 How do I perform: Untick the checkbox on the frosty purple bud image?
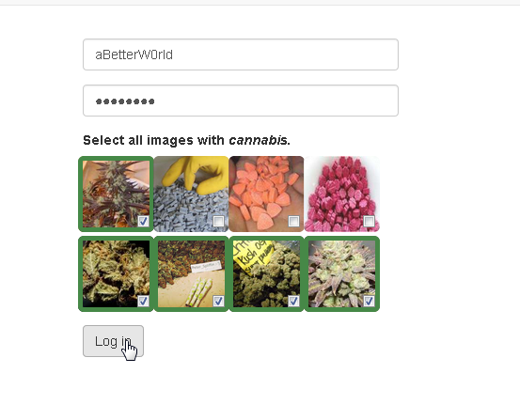click(369, 301)
